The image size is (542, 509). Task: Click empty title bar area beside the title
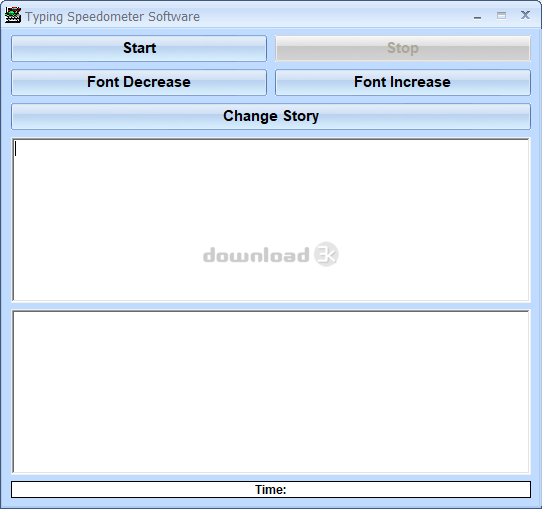pyautogui.click(x=332, y=16)
